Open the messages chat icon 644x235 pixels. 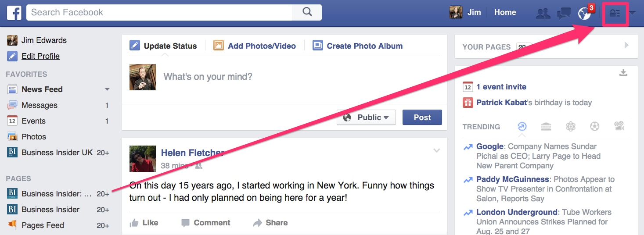click(x=564, y=13)
